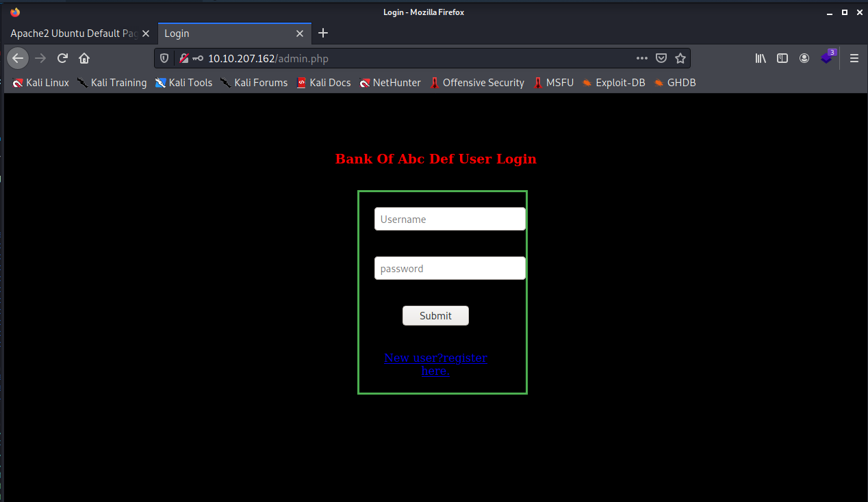Open the Library history icon
The width and height of the screenshot is (868, 502).
pyautogui.click(x=761, y=58)
